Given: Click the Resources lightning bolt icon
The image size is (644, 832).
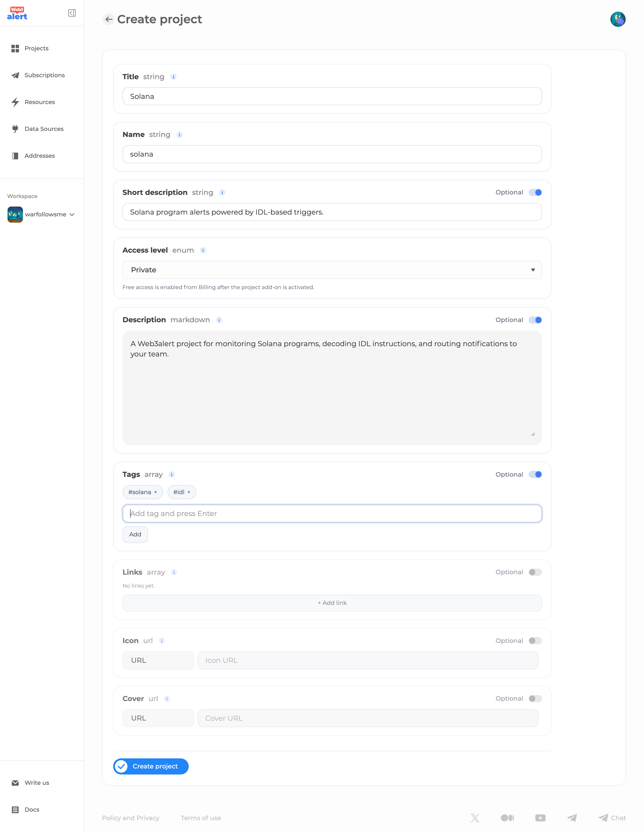Looking at the screenshot, I should tap(15, 102).
